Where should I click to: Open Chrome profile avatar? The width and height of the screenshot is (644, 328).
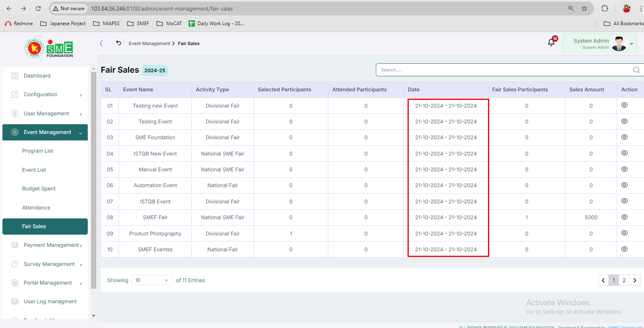[627, 9]
